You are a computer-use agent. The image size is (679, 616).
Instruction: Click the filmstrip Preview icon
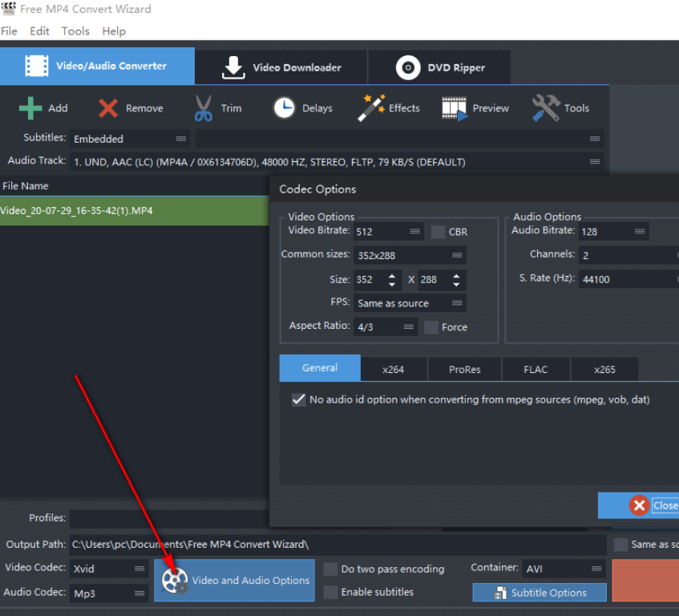coord(455,109)
